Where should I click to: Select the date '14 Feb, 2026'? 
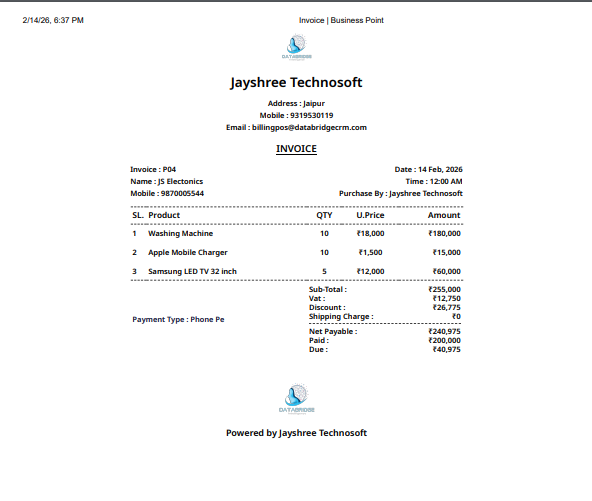pyautogui.click(x=440, y=170)
